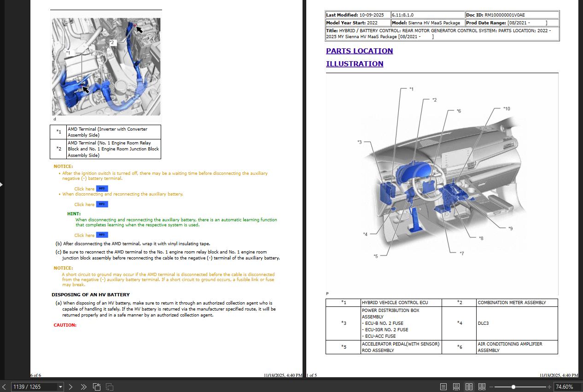Go to the next page
583x392 pixels.
tap(70, 386)
